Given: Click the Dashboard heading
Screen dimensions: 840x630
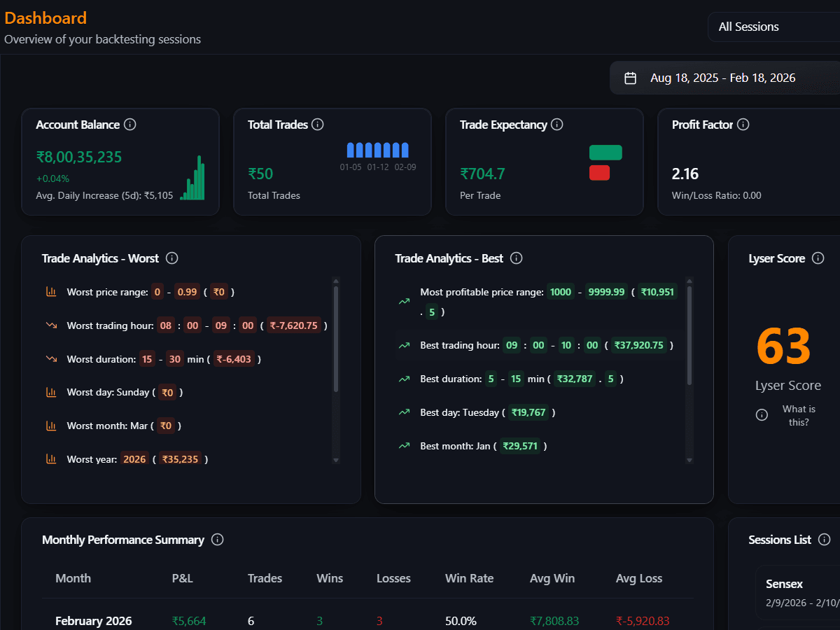Looking at the screenshot, I should point(45,17).
